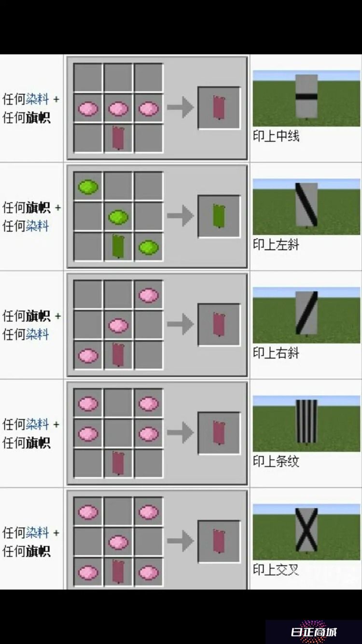The height and width of the screenshot is (644, 362).
Task: Click the 印上左斜 banner preview image
Action: [x=306, y=207]
